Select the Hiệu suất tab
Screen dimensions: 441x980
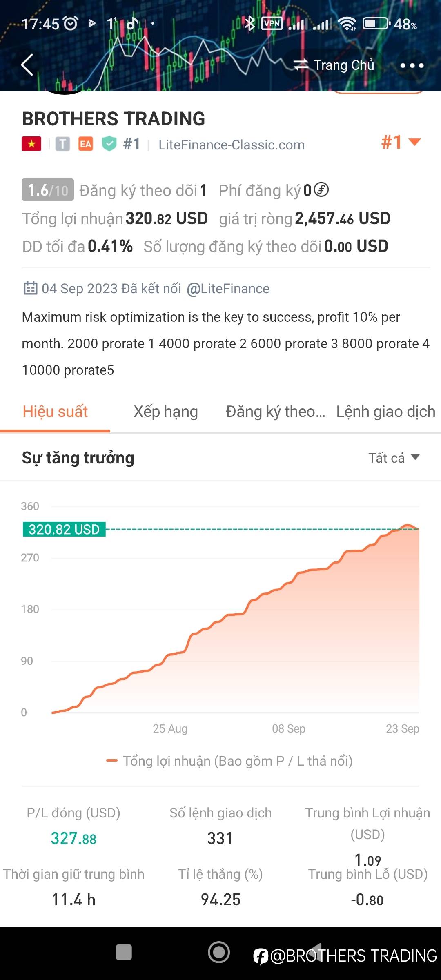[x=55, y=412]
